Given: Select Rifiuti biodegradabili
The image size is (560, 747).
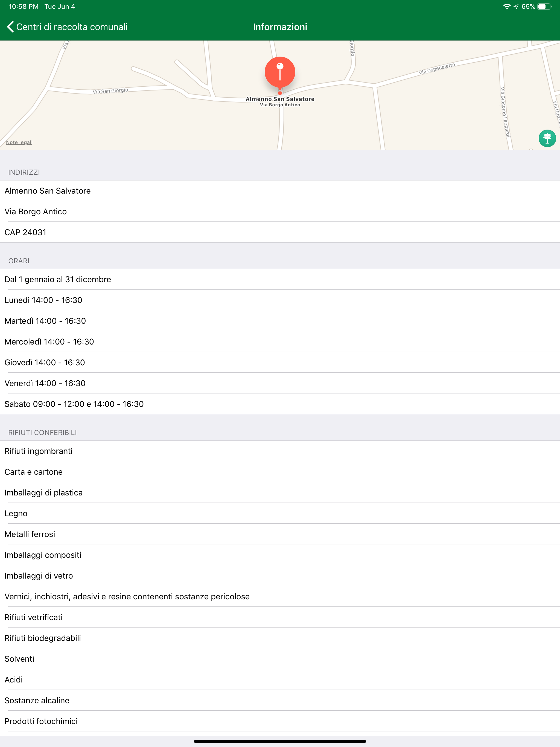Looking at the screenshot, I should [x=280, y=638].
